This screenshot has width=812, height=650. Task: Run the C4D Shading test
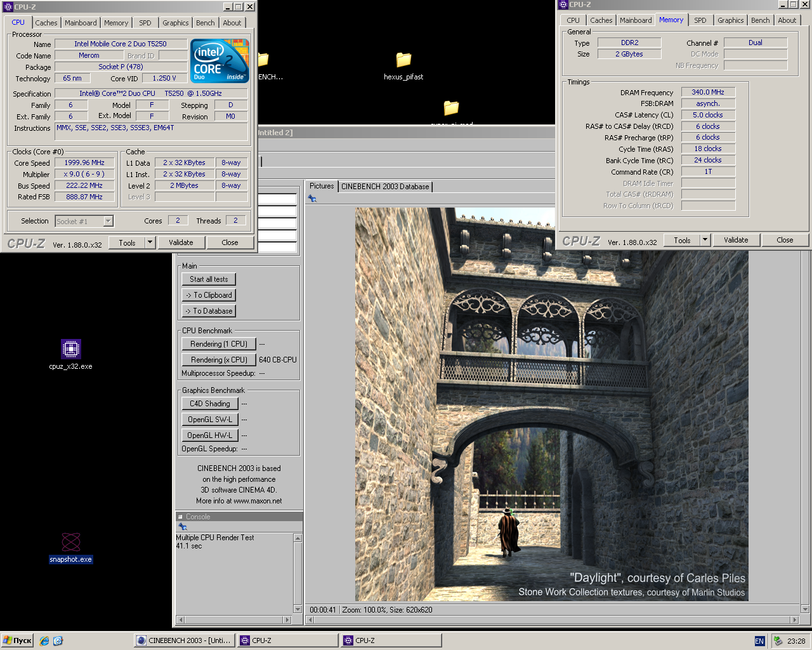pos(210,404)
